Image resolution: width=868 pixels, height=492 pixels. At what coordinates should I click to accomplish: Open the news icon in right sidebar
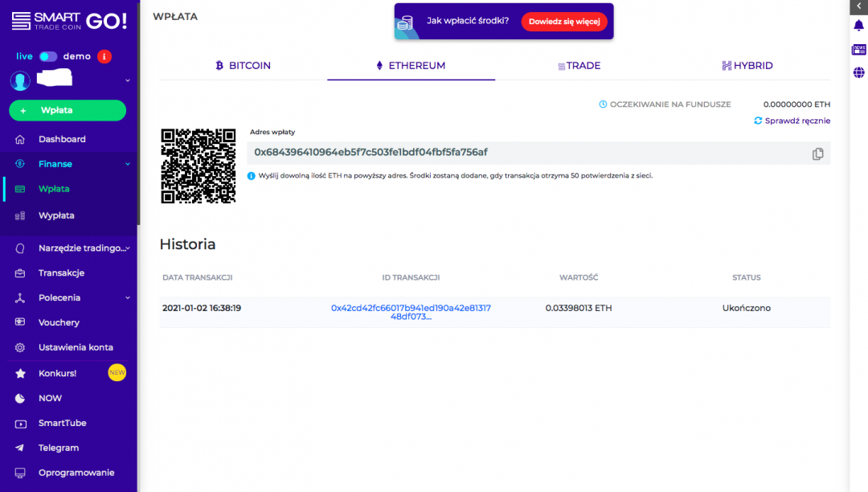(x=858, y=50)
